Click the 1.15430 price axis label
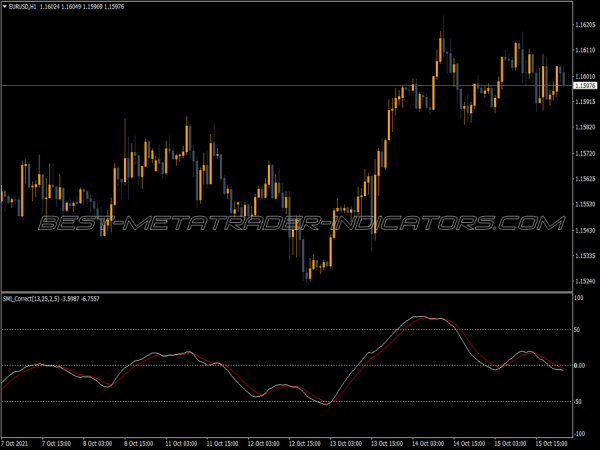 click(x=585, y=230)
